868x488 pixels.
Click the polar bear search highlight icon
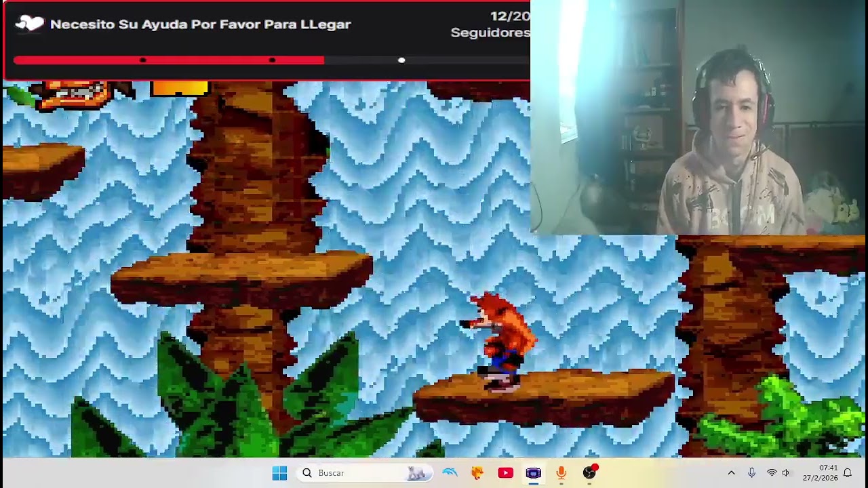pos(416,473)
